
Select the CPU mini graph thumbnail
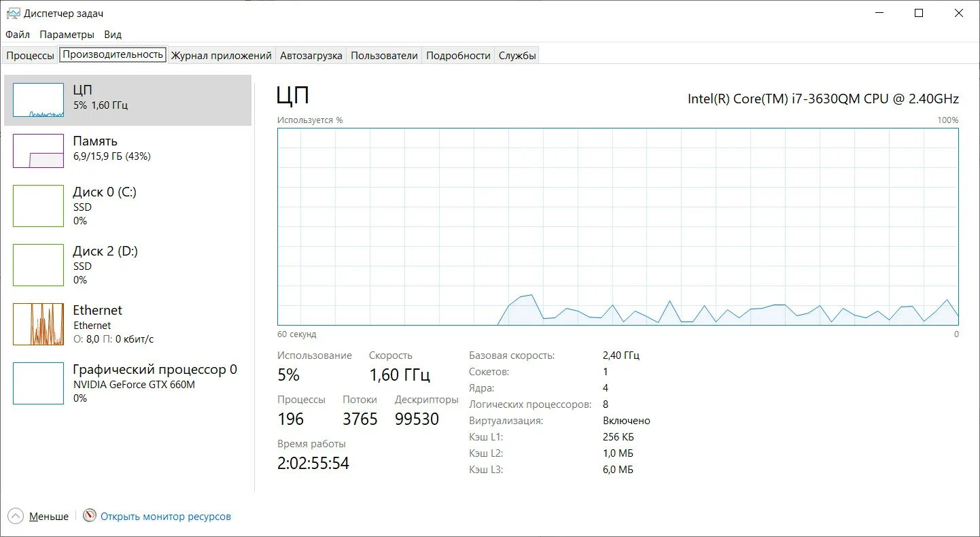coord(38,100)
